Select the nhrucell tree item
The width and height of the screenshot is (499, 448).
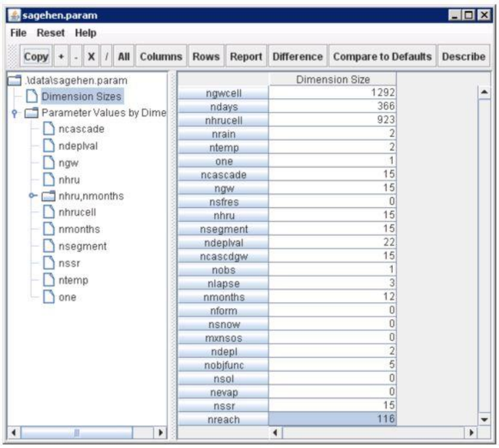click(x=77, y=212)
